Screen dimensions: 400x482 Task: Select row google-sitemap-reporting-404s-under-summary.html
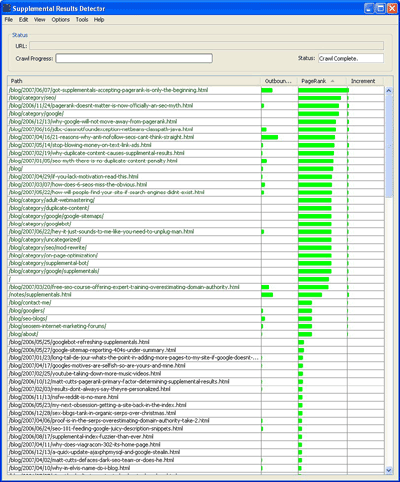click(x=196, y=350)
